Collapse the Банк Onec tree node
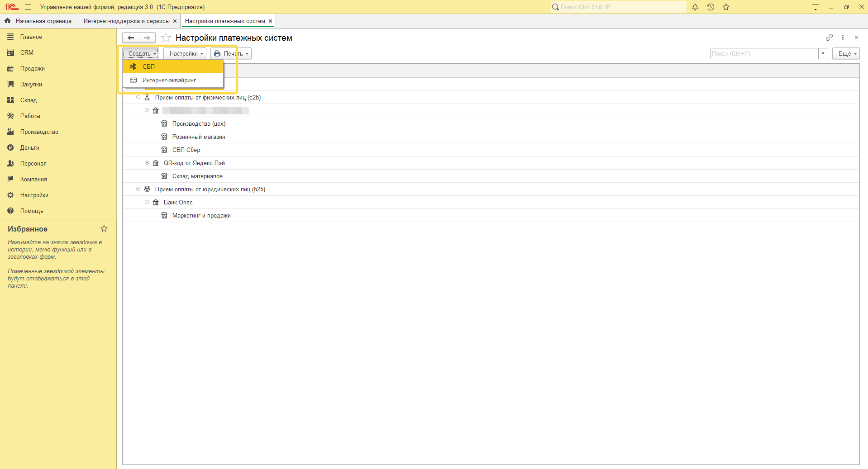Viewport: 868px width, 469px height. (x=147, y=202)
